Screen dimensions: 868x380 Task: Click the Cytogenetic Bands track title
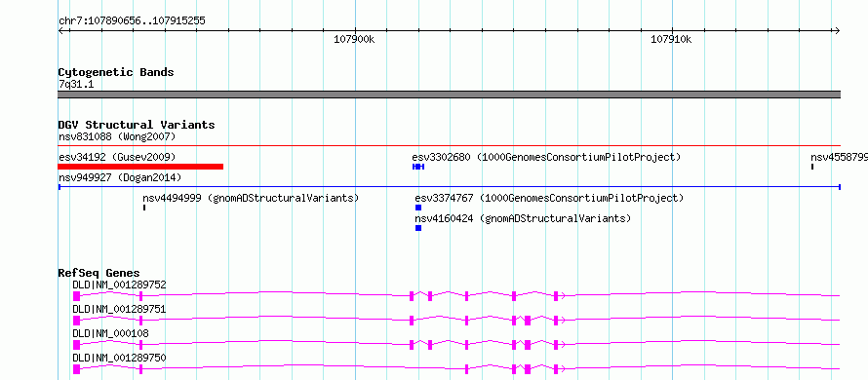pyautogui.click(x=116, y=72)
